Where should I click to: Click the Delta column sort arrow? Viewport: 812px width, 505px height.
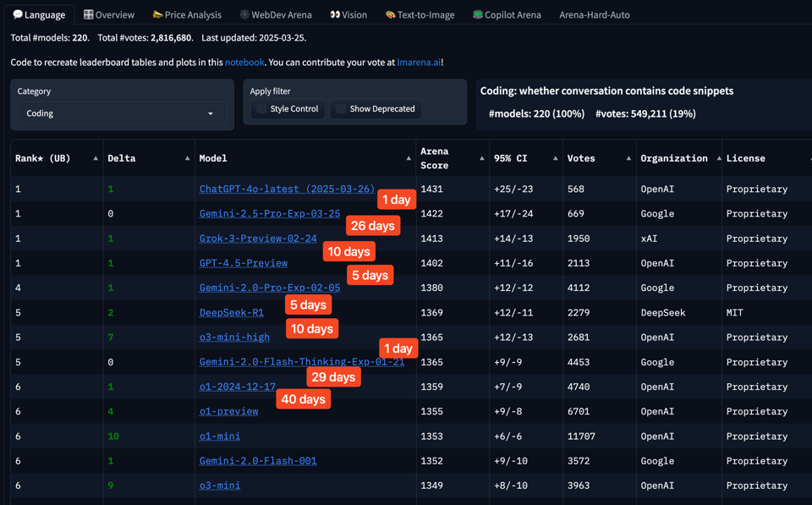[x=187, y=158]
